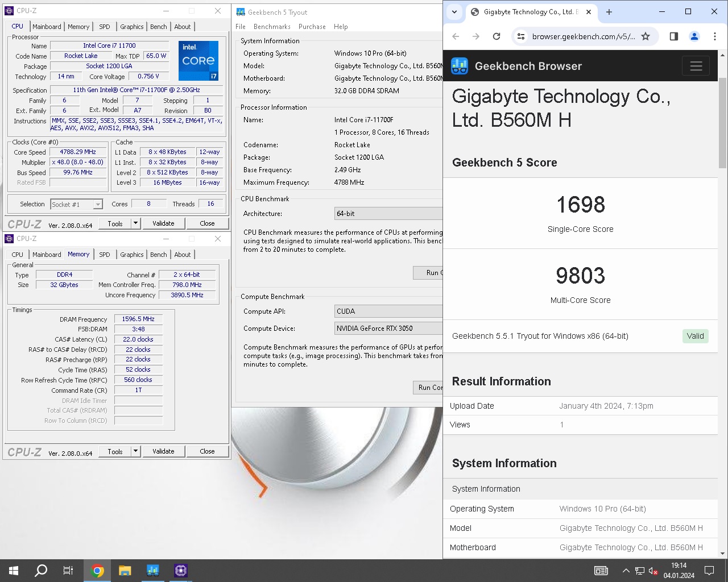The height and width of the screenshot is (582, 728).
Task: Switch to Chrome in the taskbar
Action: (97, 571)
